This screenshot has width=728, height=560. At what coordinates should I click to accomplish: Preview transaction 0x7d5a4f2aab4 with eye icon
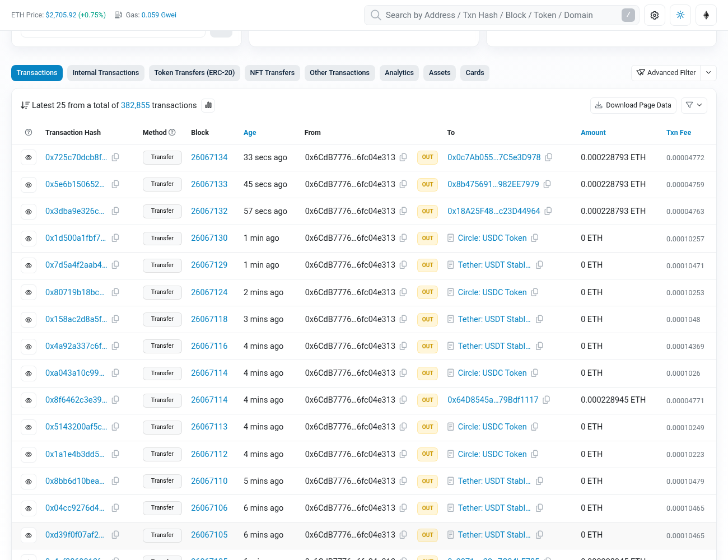(x=29, y=265)
